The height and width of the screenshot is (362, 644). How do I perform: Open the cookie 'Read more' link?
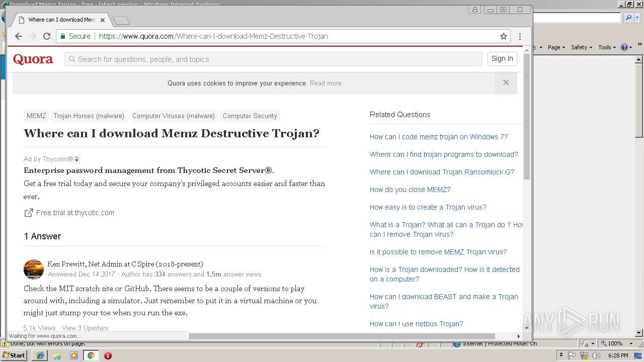tap(326, 83)
